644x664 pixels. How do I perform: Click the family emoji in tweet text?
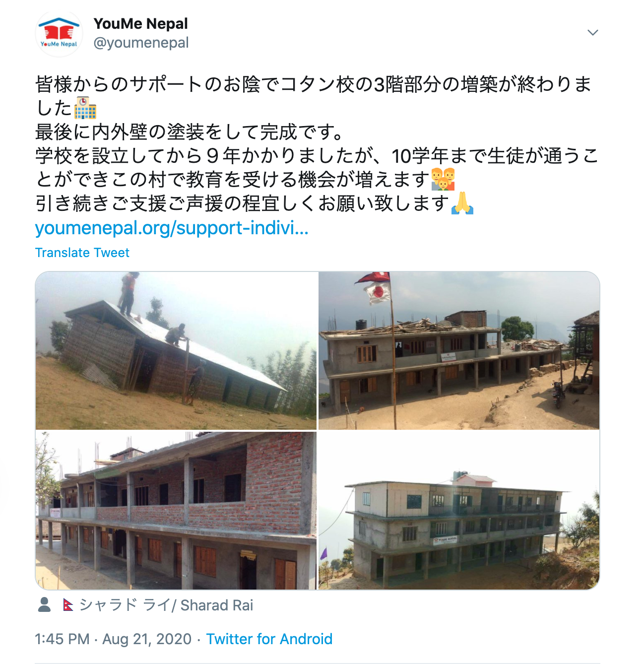click(443, 179)
